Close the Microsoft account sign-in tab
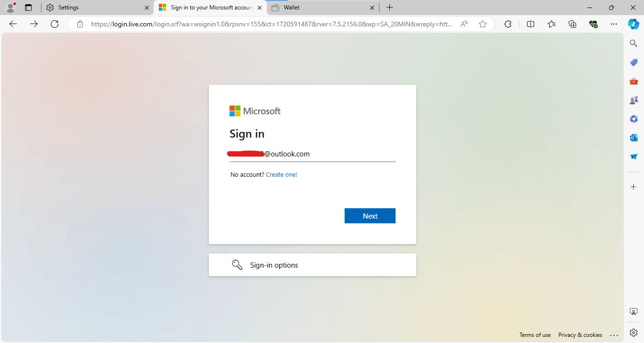 [259, 8]
